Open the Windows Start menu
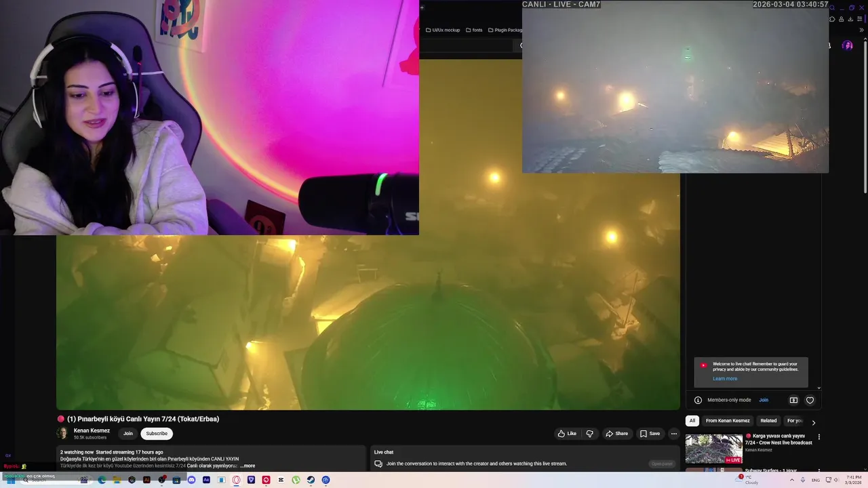Screen dimensions: 868x488 10,480
